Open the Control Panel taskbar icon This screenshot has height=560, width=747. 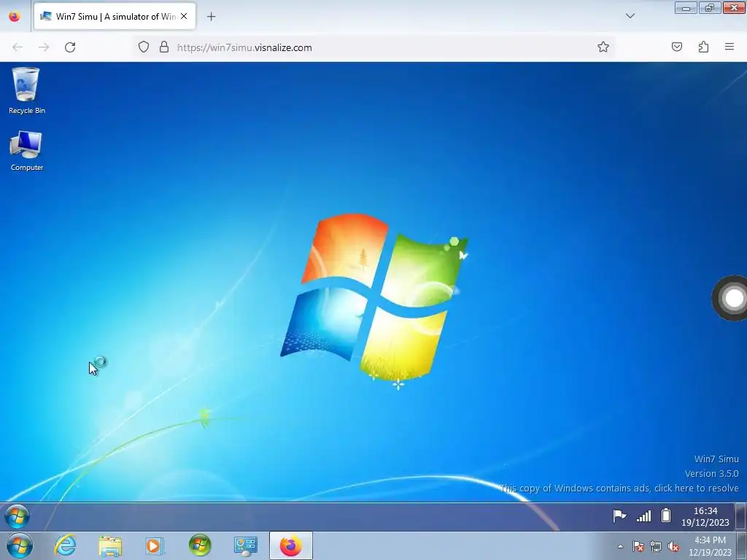click(x=245, y=545)
